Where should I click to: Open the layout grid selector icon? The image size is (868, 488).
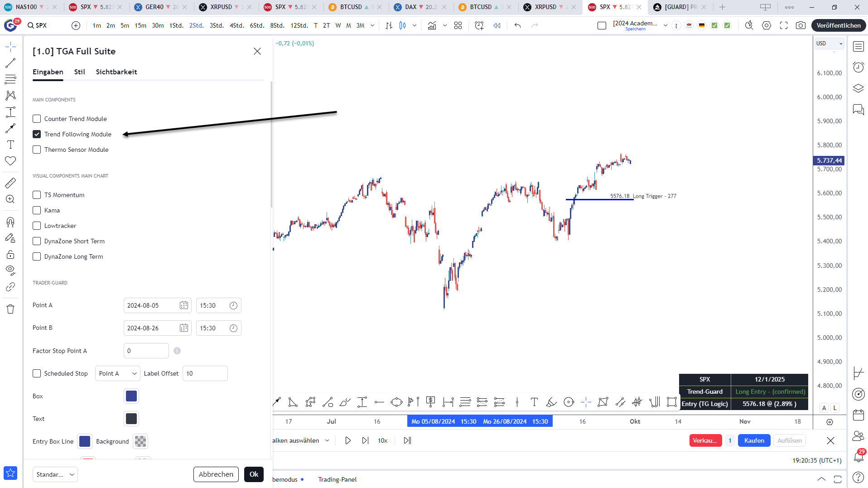458,25
